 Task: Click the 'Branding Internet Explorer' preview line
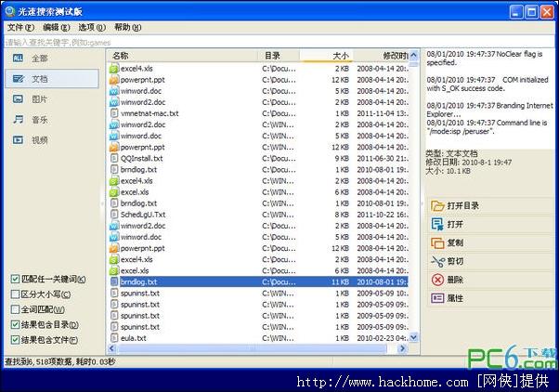pyautogui.click(x=489, y=110)
